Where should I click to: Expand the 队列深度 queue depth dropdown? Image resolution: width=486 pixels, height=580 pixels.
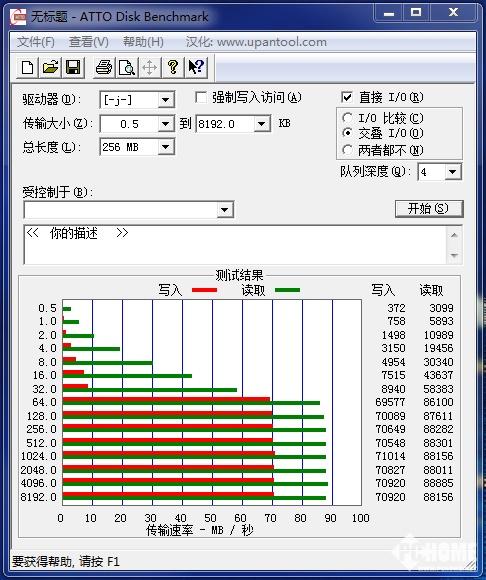point(452,172)
